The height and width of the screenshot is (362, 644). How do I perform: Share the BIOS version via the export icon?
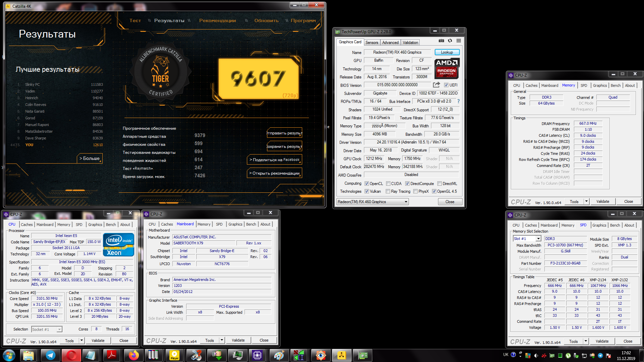(x=436, y=85)
